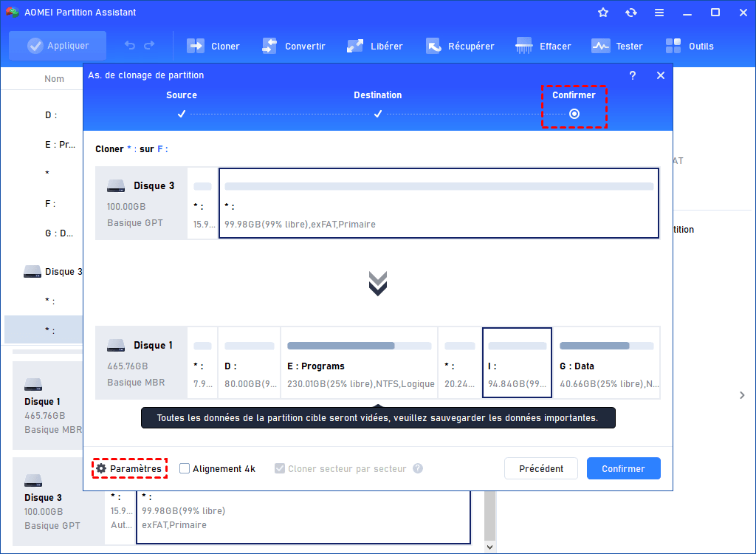Viewport: 756px width, 554px height.
Task: Select the Libérer tool
Action: (374, 46)
